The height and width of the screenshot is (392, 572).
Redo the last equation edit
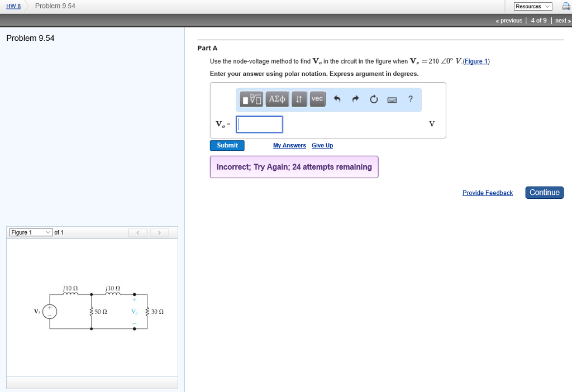(355, 98)
